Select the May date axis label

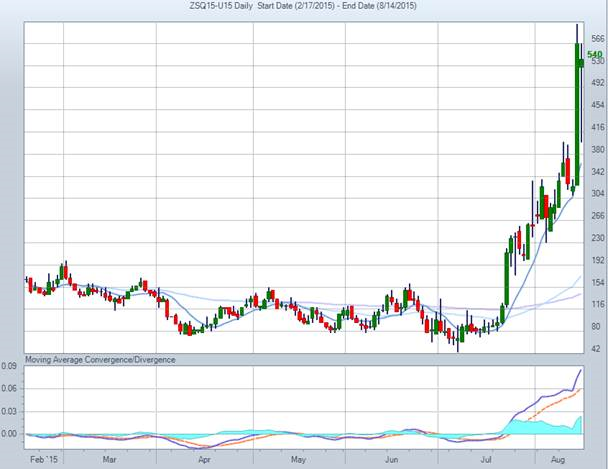297,459
